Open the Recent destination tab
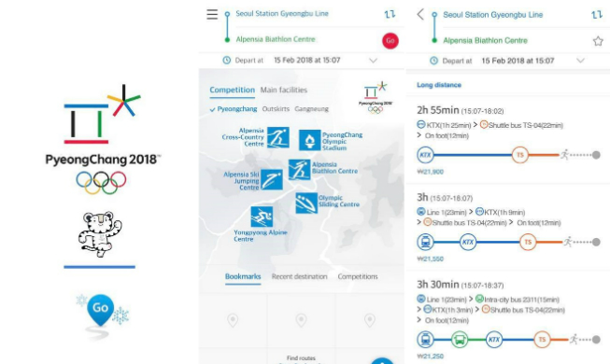 299,276
